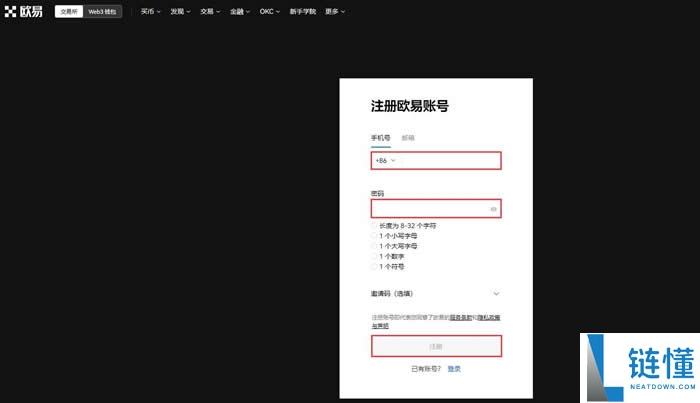Click the '已有账号?' text
700x403 pixels.
426,369
